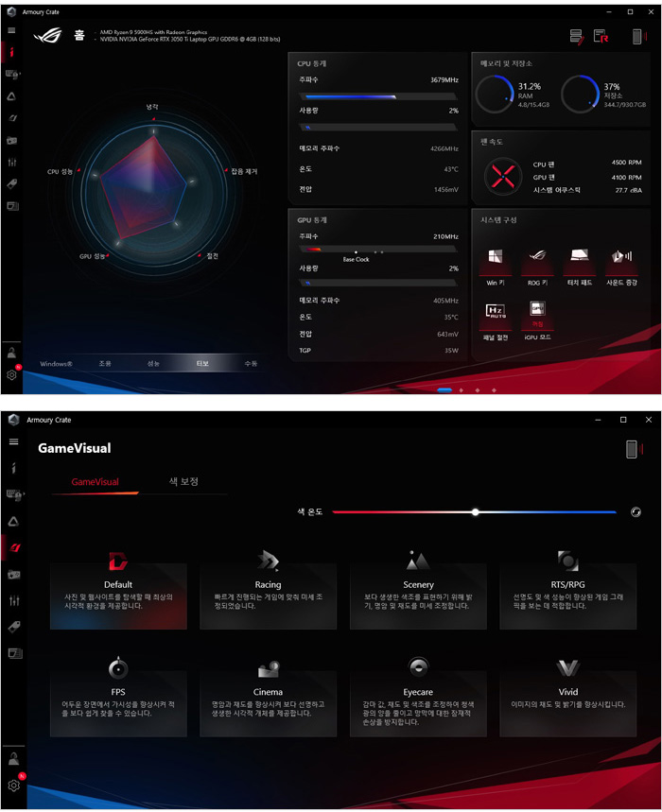The image size is (662, 812).
Task: Toggle the ROG 키 setting
Action: (x=538, y=268)
